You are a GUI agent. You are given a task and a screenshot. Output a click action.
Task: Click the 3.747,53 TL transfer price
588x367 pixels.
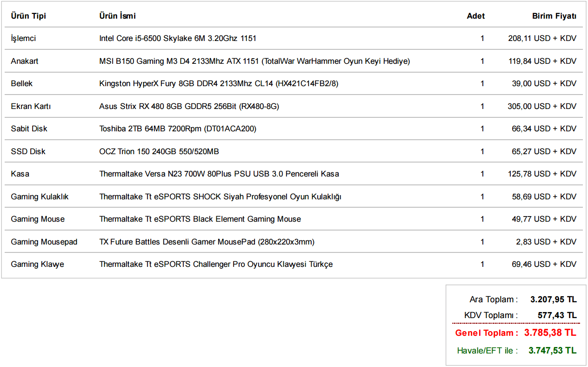(553, 350)
